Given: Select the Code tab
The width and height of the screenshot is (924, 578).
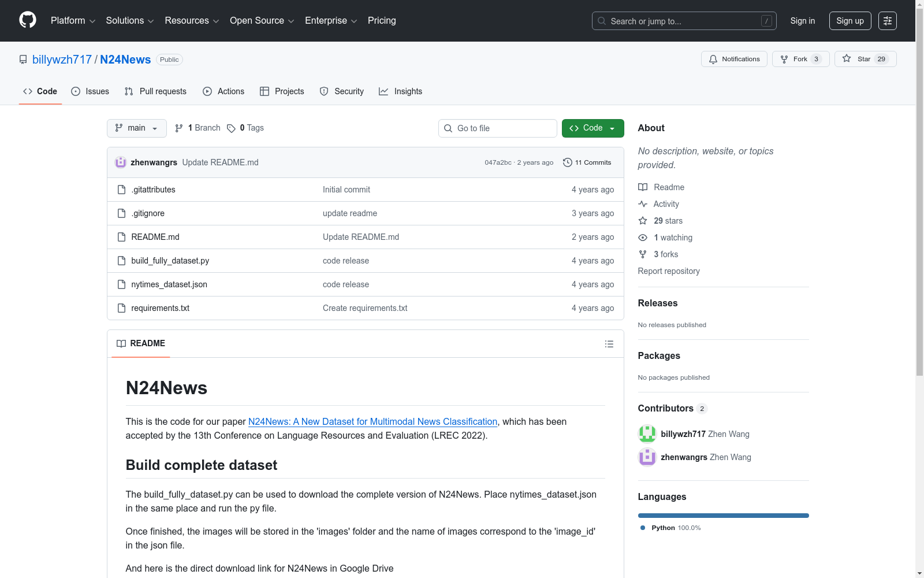Looking at the screenshot, I should tap(40, 91).
